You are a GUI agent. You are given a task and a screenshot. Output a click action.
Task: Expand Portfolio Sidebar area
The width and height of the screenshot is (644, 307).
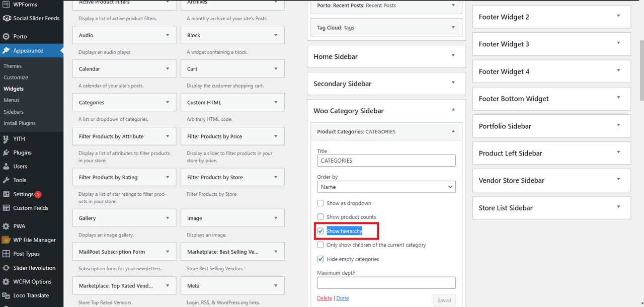point(618,126)
